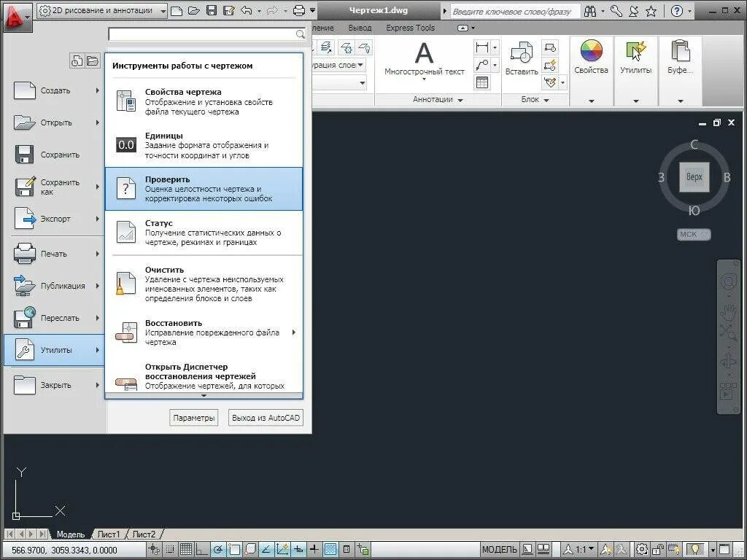Click Workspace switching gear icon in status bar
Image resolution: width=747 pixels, height=560 pixels.
[x=642, y=550]
